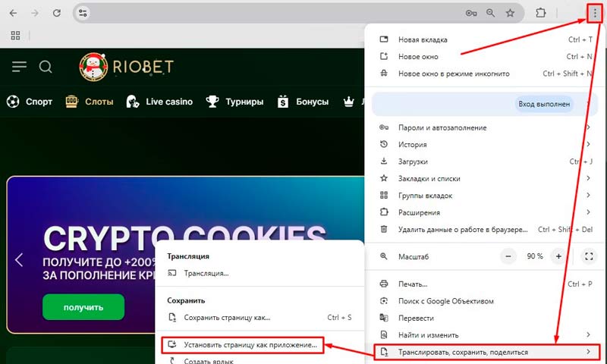Select Новое окно menu item

click(486, 56)
